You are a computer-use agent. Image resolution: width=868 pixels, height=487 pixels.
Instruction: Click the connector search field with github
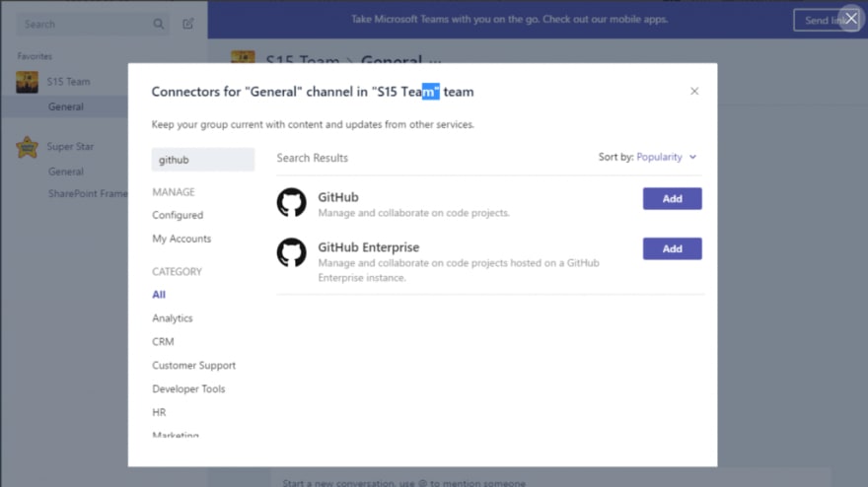(203, 160)
